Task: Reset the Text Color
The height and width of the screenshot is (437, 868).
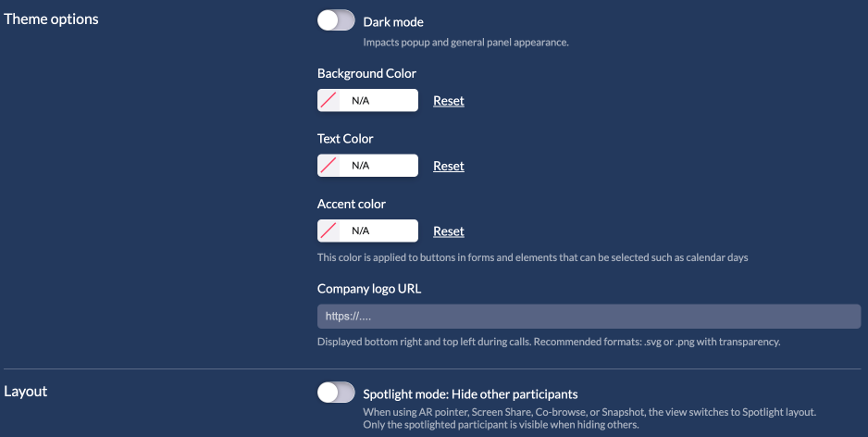Action: coord(449,166)
